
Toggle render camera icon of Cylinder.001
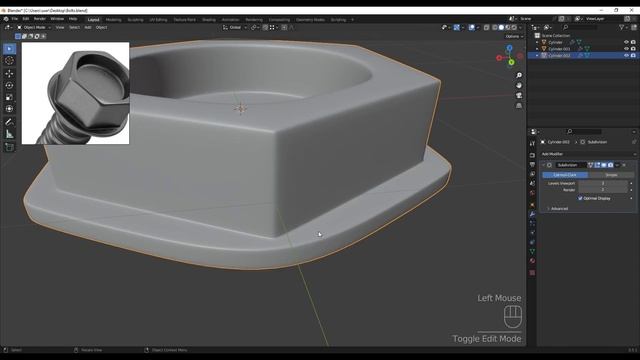pyautogui.click(x=633, y=49)
